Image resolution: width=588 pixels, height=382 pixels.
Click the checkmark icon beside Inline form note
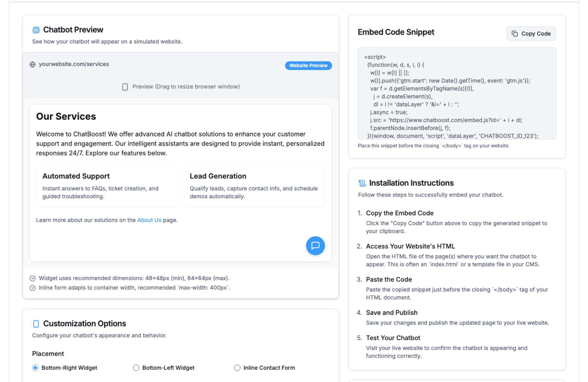[x=32, y=288]
